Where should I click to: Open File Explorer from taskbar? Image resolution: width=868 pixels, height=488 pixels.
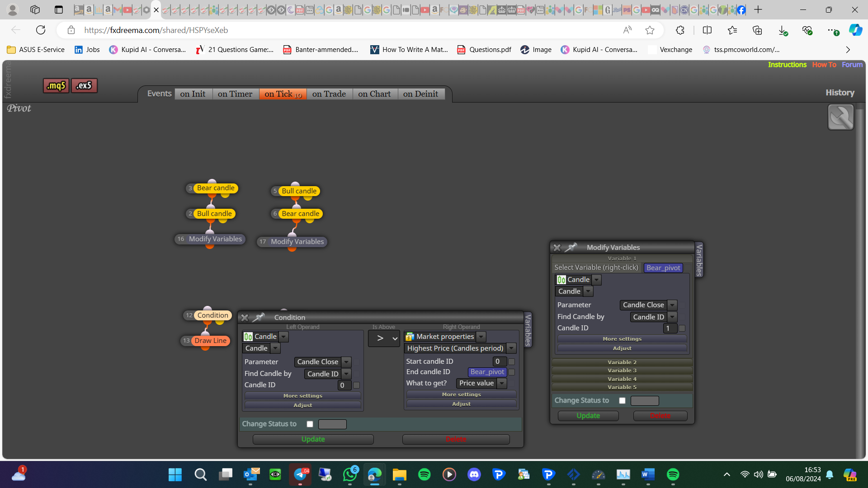tap(399, 474)
